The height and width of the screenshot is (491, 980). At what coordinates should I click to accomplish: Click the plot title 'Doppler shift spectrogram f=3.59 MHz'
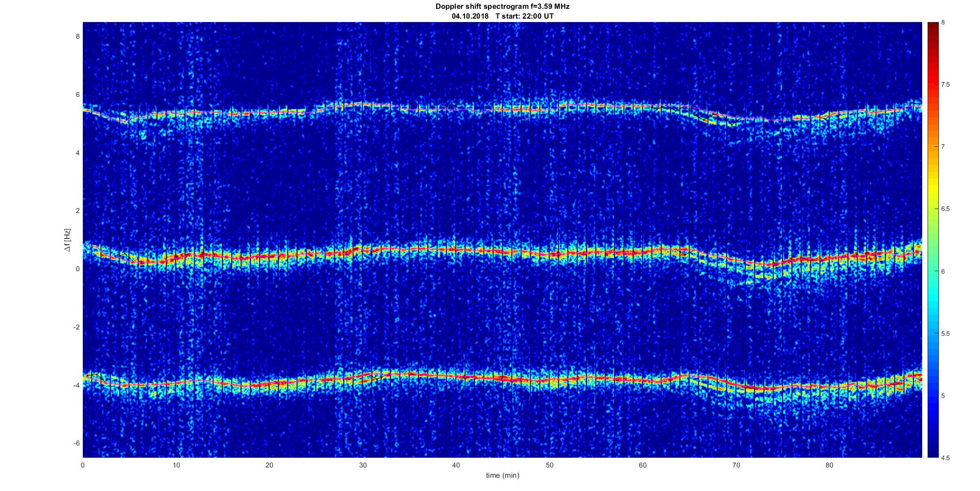(502, 7)
